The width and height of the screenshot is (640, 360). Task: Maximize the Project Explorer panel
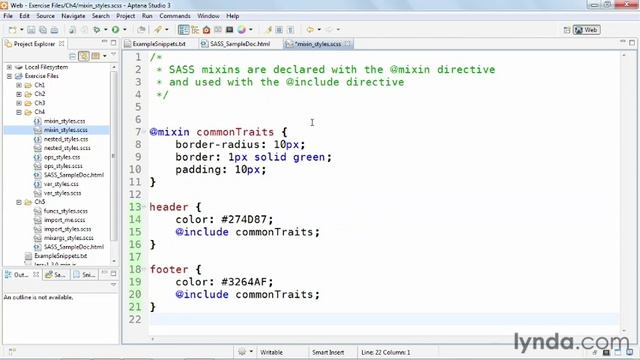point(113,42)
